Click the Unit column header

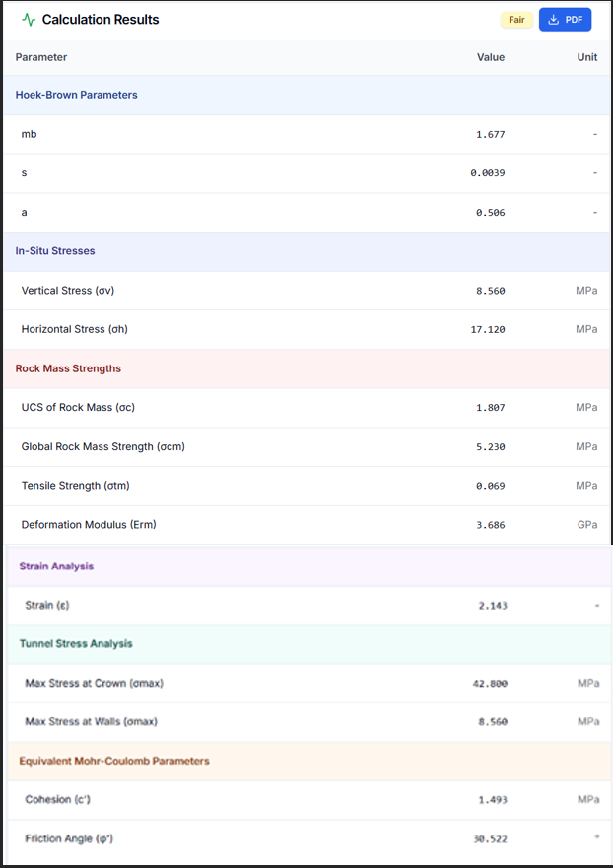[587, 57]
